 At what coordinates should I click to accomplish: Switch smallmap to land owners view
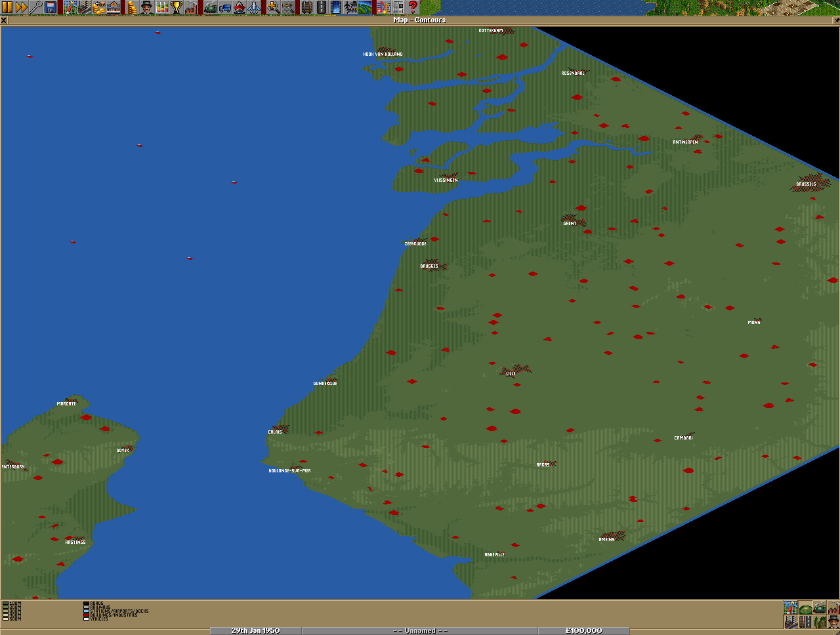click(833, 622)
